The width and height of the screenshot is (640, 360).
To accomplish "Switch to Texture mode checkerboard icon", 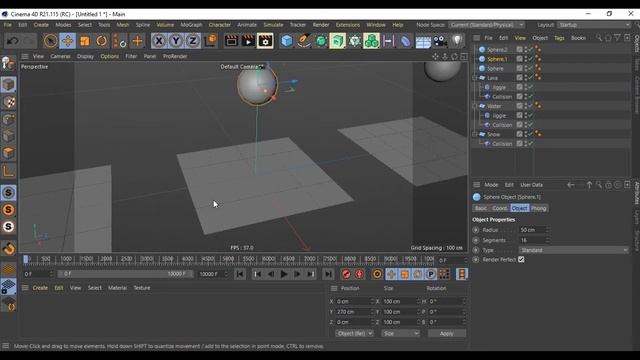I will point(8,102).
